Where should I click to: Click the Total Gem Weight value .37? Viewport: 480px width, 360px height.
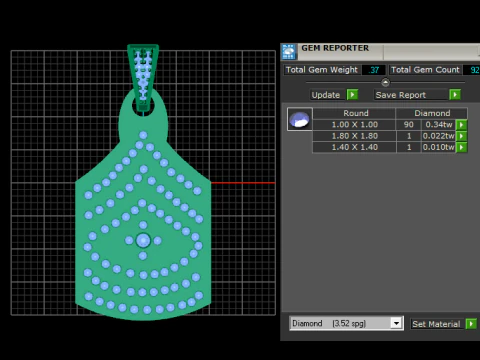pos(374,70)
